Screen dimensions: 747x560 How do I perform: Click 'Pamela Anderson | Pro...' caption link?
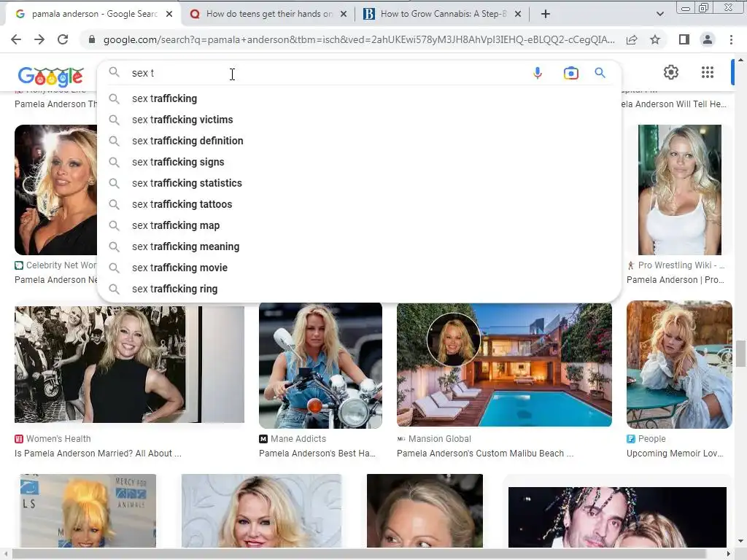pyautogui.click(x=675, y=279)
